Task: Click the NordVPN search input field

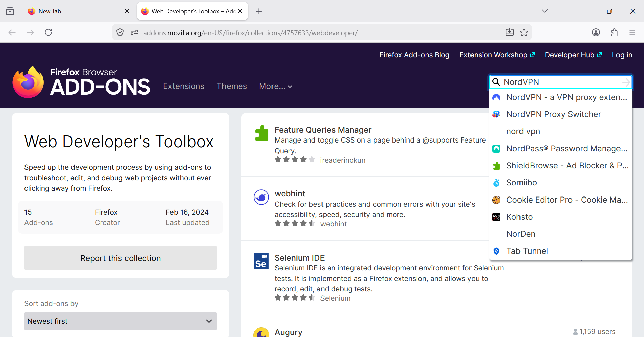Action: 561,82
